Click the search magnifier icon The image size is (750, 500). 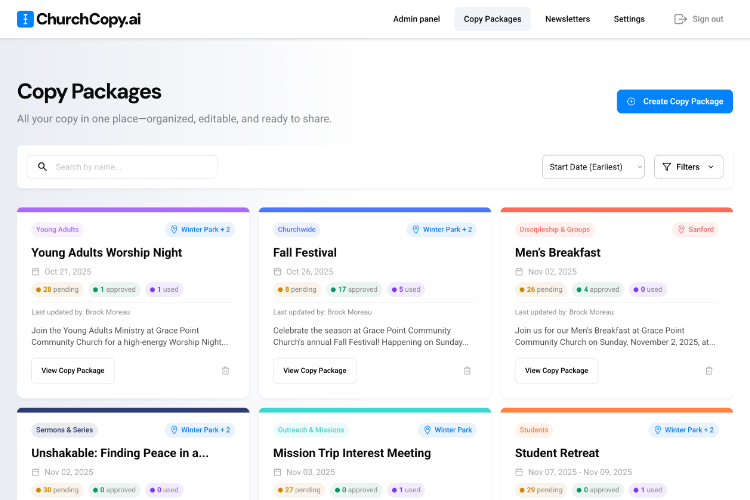click(x=43, y=167)
